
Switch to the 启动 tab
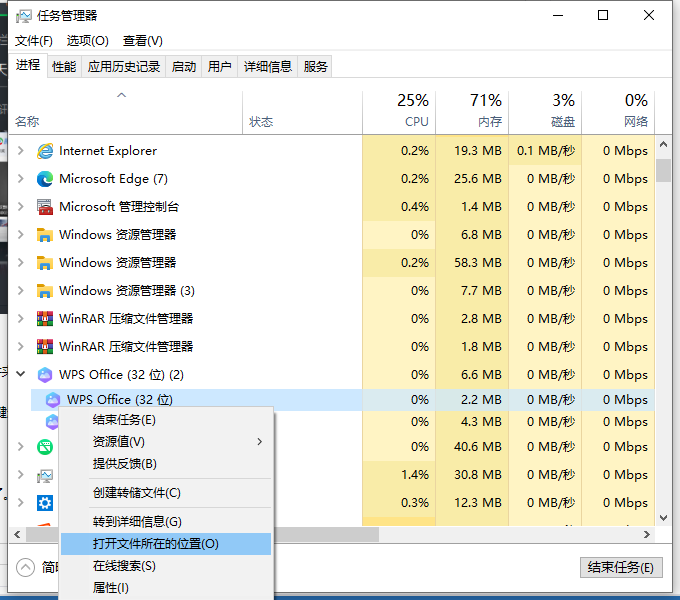(183, 67)
